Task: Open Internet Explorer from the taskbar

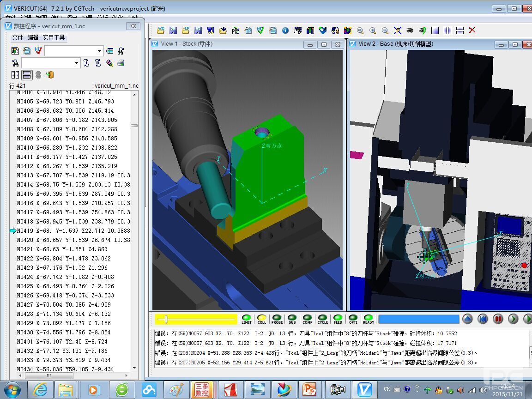Action: coord(40,390)
